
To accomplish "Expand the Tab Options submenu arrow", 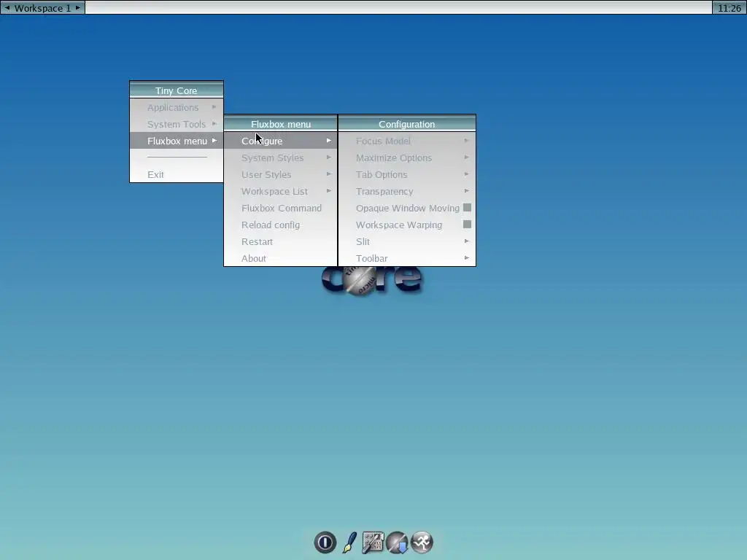I will pos(466,174).
